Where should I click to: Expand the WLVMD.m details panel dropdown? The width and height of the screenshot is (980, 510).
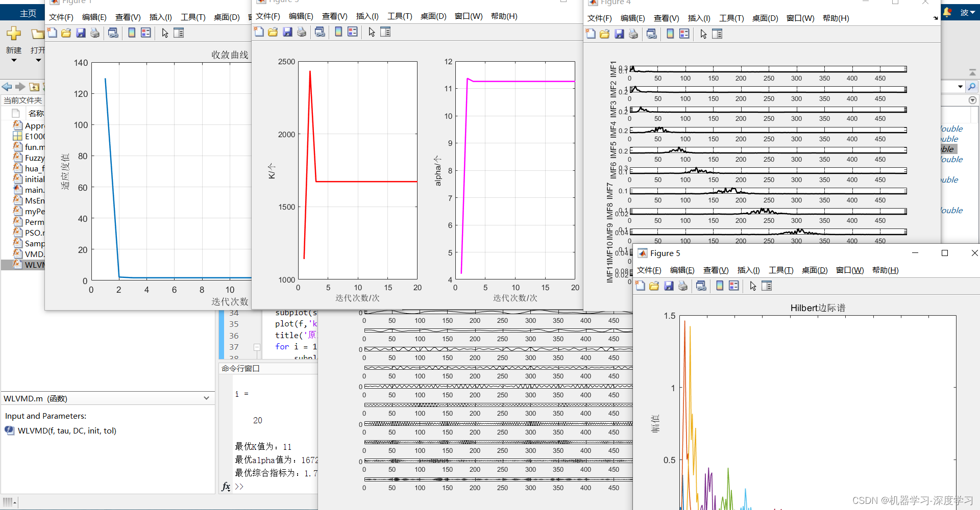206,398
